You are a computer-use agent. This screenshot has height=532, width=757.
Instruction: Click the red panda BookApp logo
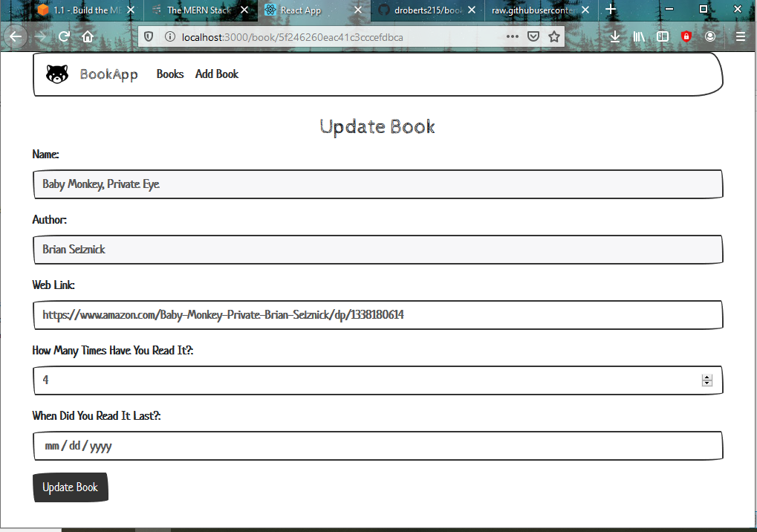point(57,74)
